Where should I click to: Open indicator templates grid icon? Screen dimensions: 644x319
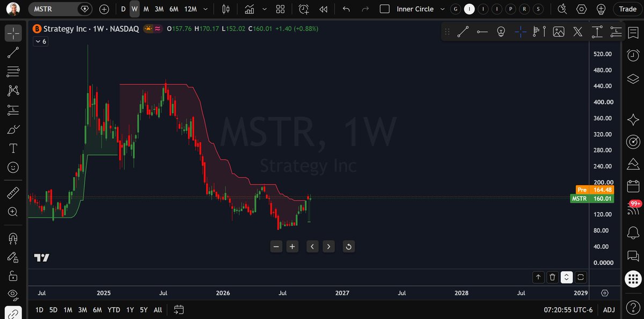(x=280, y=9)
